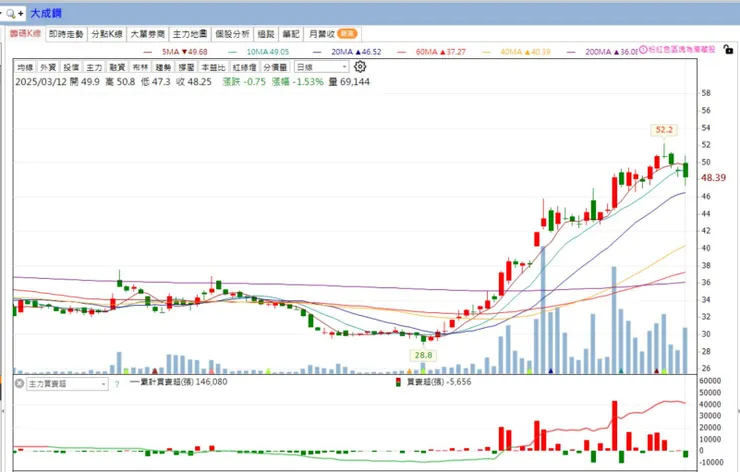Switch to the 即時走勢 tab

point(66,34)
